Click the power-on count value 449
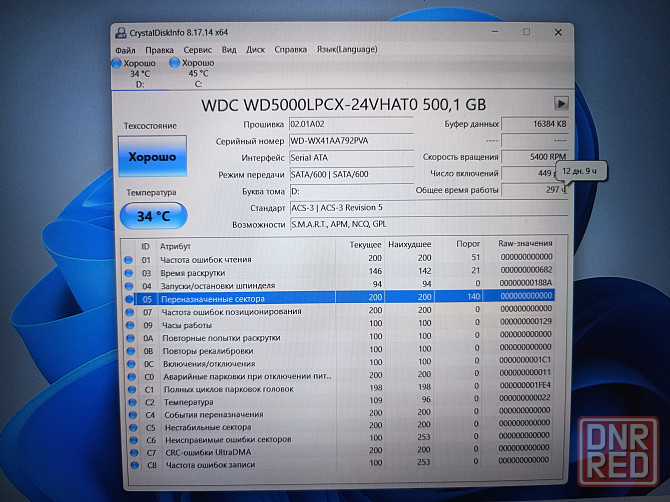The width and height of the screenshot is (670, 502). pyautogui.click(x=529, y=173)
